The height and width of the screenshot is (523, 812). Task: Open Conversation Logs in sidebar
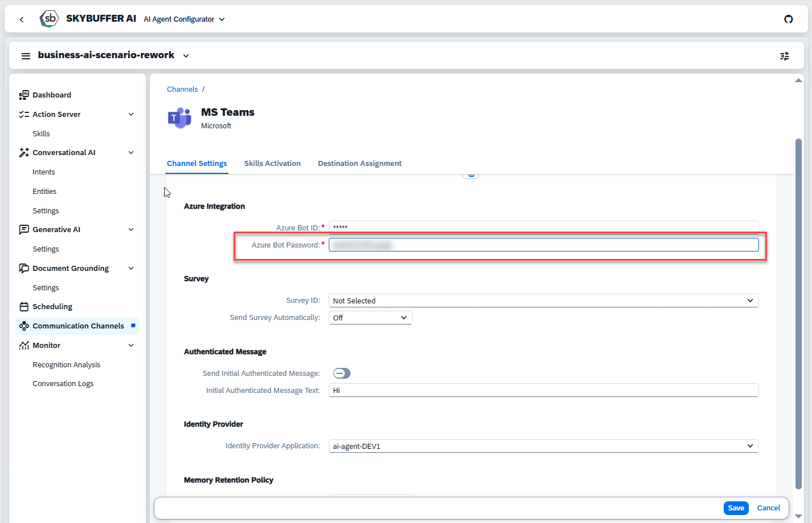pyautogui.click(x=63, y=383)
